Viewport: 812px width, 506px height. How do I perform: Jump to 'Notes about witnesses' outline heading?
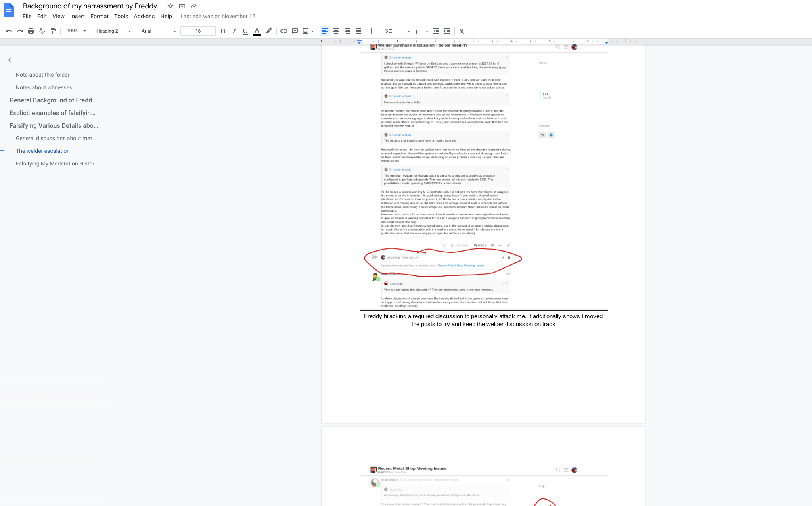44,87
